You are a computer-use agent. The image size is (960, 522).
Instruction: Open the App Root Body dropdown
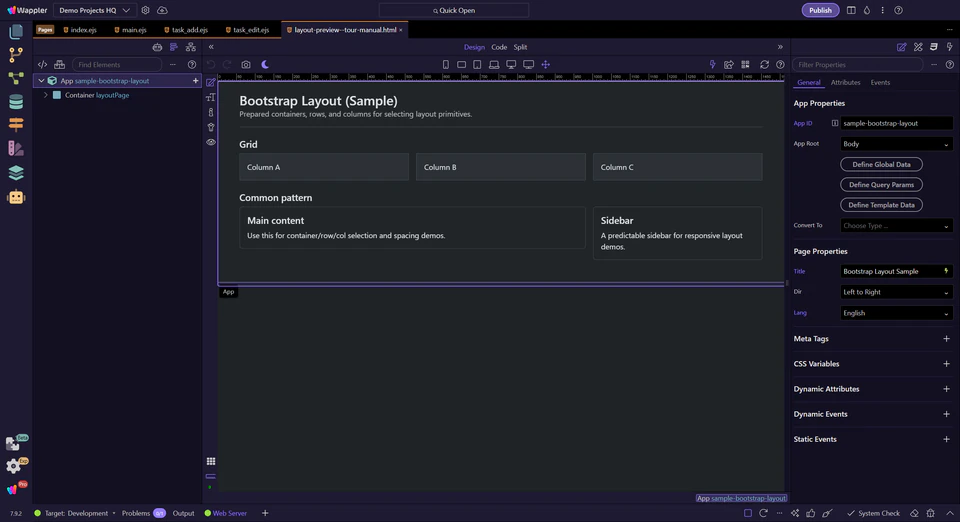896,144
